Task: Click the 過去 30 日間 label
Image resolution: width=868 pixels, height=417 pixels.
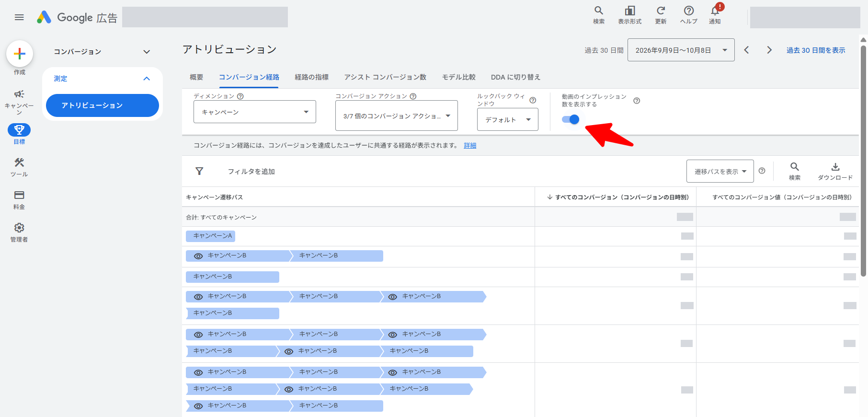Action: (x=604, y=50)
